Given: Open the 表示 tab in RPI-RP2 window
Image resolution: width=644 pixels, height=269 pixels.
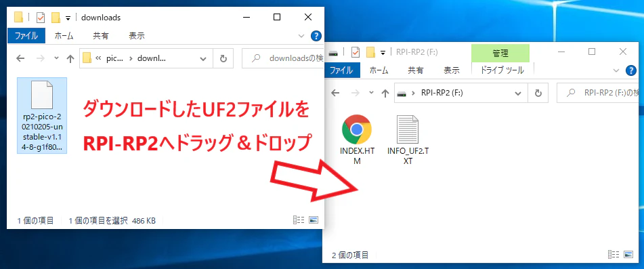Looking at the screenshot, I should 452,70.
